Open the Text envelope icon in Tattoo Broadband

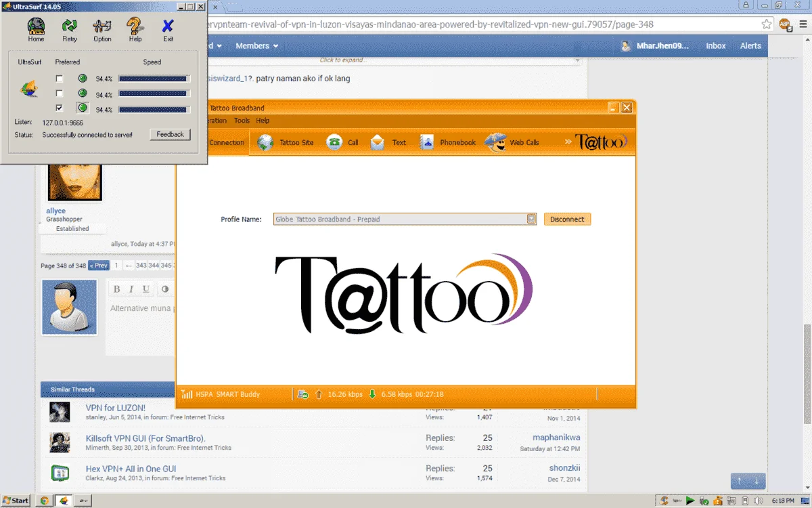pyautogui.click(x=377, y=142)
